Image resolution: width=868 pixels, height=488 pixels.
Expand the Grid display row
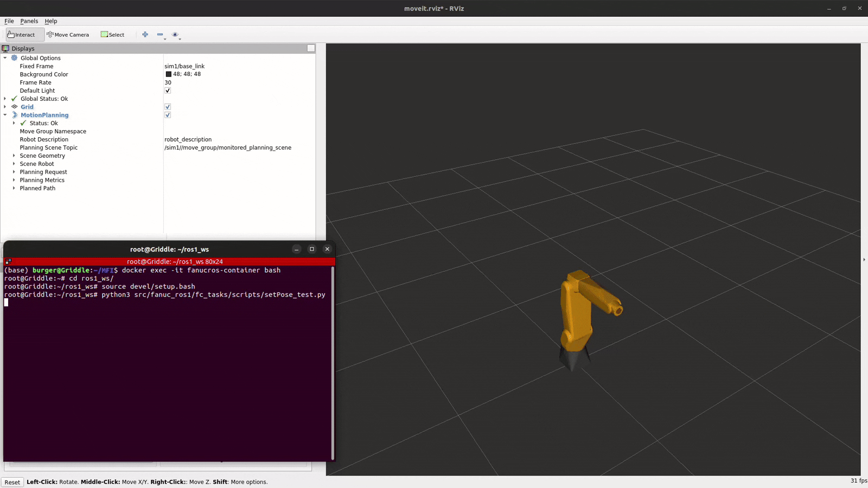[5, 107]
